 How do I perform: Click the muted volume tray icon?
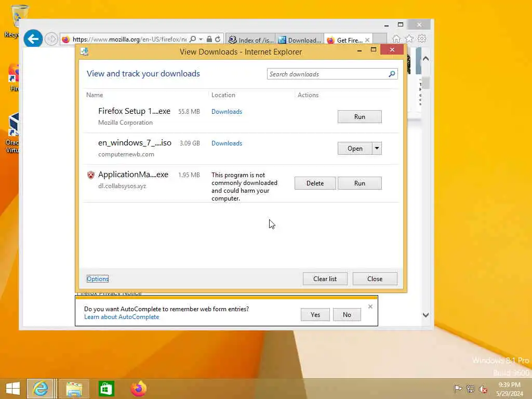pos(483,389)
